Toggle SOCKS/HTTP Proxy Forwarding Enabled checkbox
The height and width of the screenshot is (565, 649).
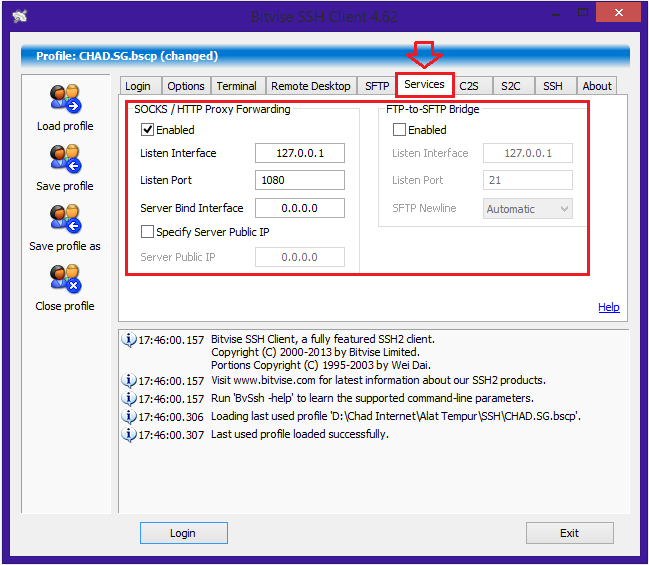pos(147,130)
